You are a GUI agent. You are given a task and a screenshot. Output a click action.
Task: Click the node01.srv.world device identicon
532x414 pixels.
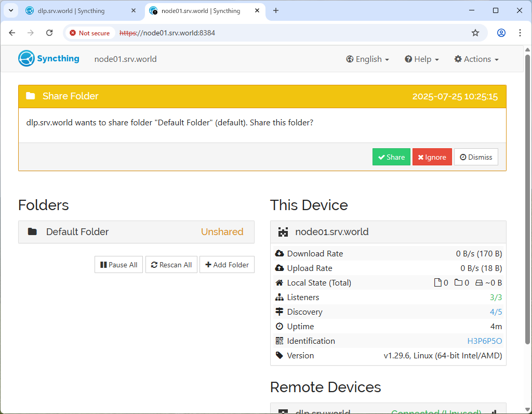click(x=283, y=232)
